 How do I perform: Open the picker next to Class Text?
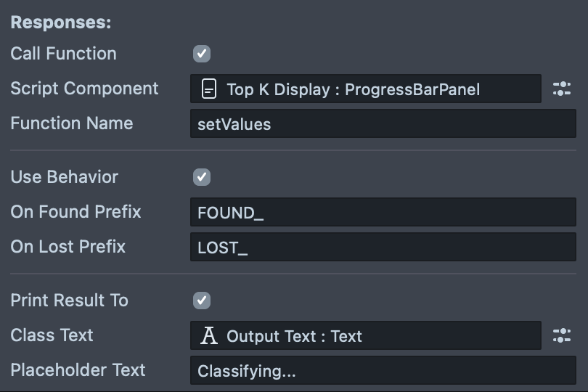click(x=562, y=335)
